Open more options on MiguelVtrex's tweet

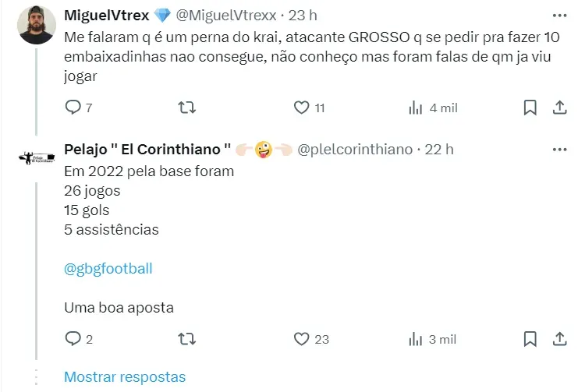tap(559, 15)
